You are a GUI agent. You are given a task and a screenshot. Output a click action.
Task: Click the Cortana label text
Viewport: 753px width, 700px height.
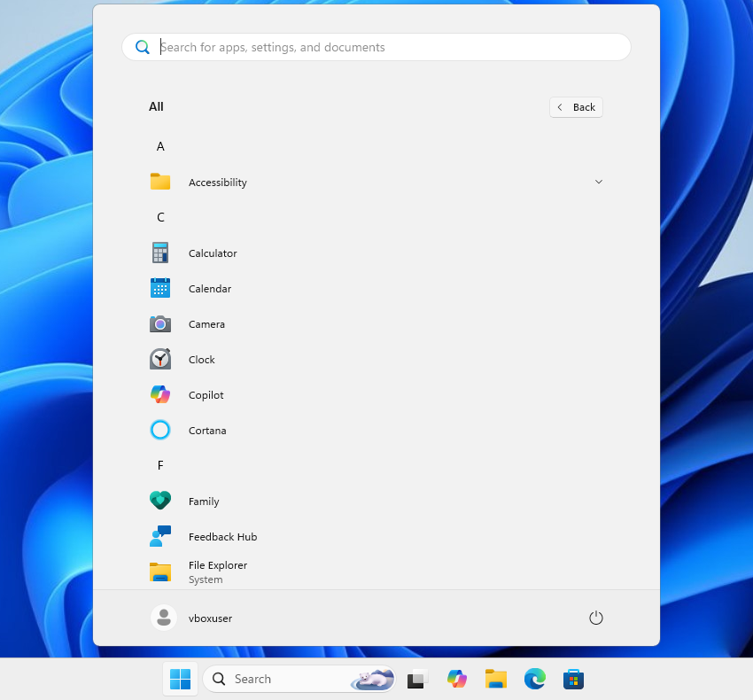(x=207, y=431)
